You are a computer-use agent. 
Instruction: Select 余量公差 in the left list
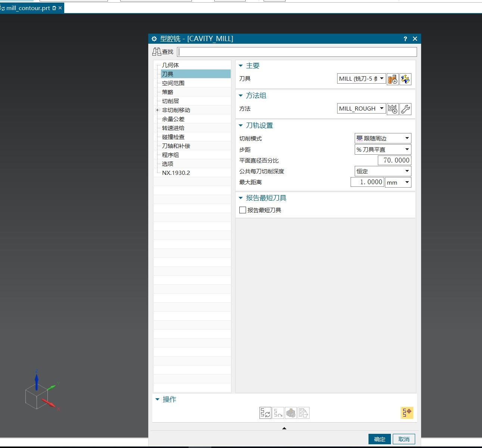pos(173,119)
